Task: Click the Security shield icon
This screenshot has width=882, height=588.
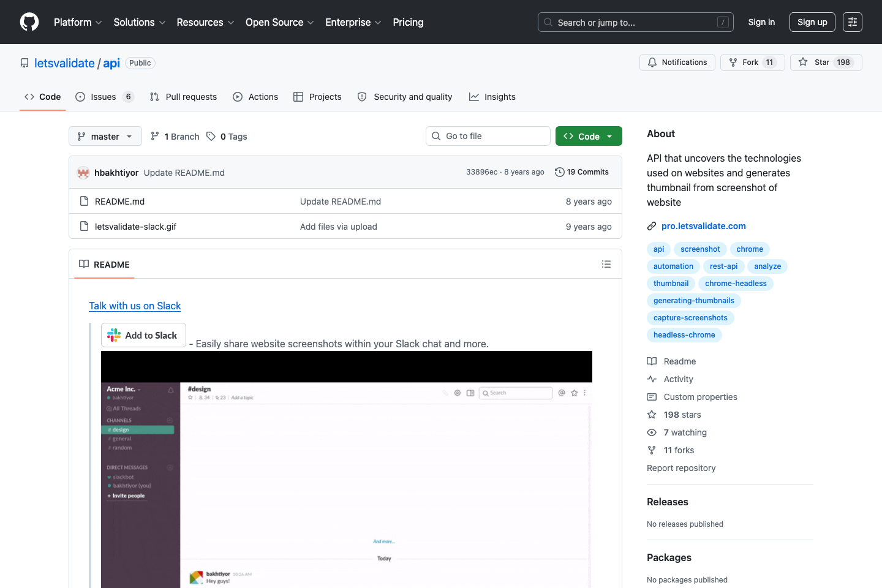Action: (x=361, y=97)
